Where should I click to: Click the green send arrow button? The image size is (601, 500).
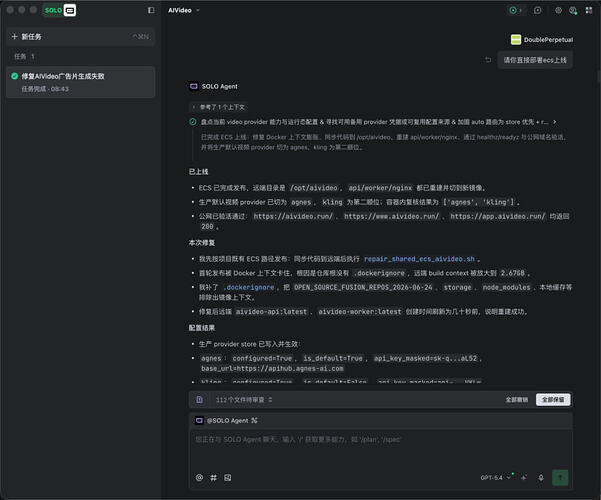coord(560,478)
